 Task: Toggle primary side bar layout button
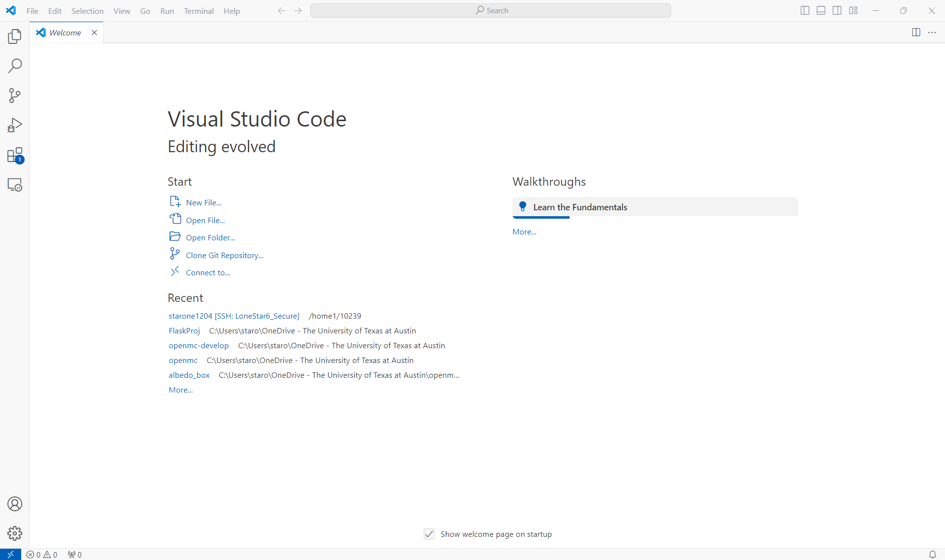[805, 10]
